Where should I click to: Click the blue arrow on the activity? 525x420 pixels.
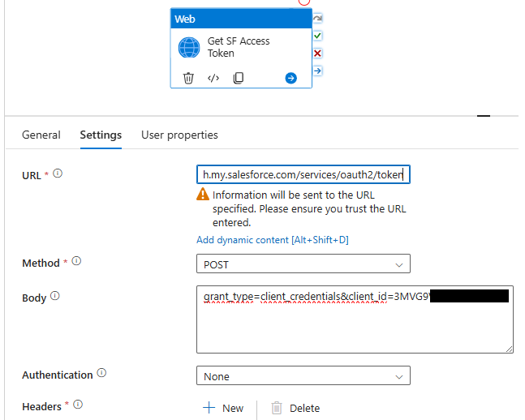click(290, 79)
